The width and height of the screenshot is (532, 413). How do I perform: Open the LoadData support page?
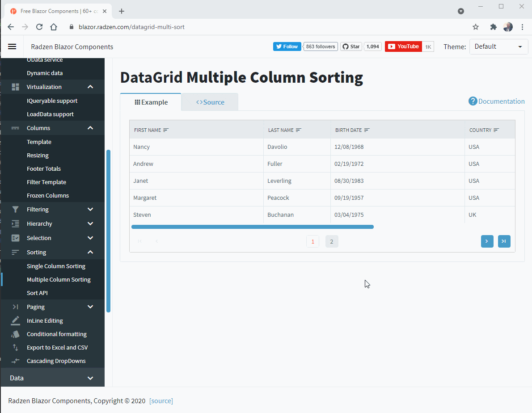[50, 114]
